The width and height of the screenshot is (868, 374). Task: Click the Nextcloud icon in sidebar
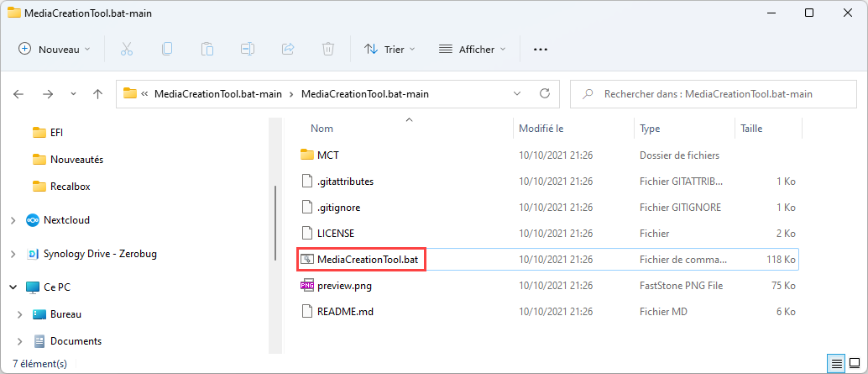[x=33, y=220]
